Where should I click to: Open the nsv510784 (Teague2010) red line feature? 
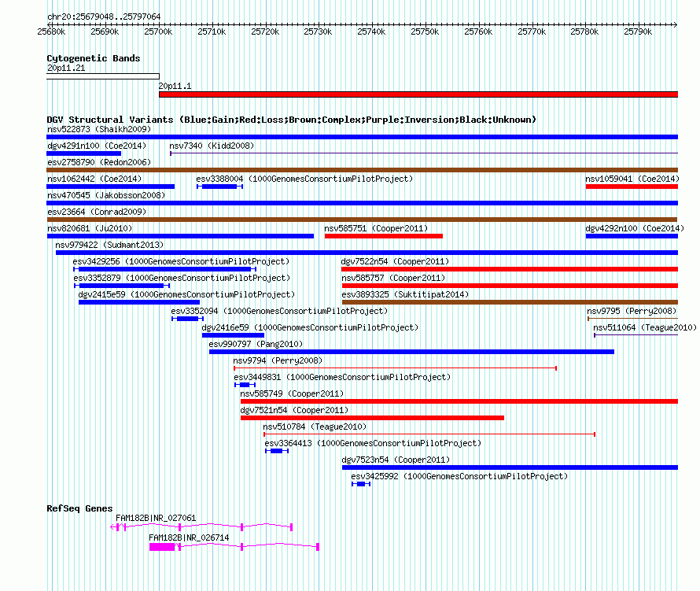(x=429, y=434)
